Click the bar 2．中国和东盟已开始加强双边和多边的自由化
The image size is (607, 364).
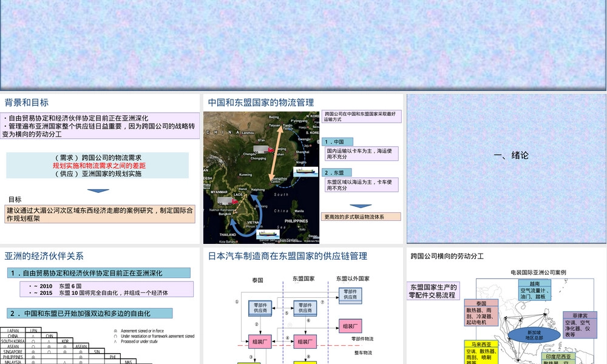90,313
